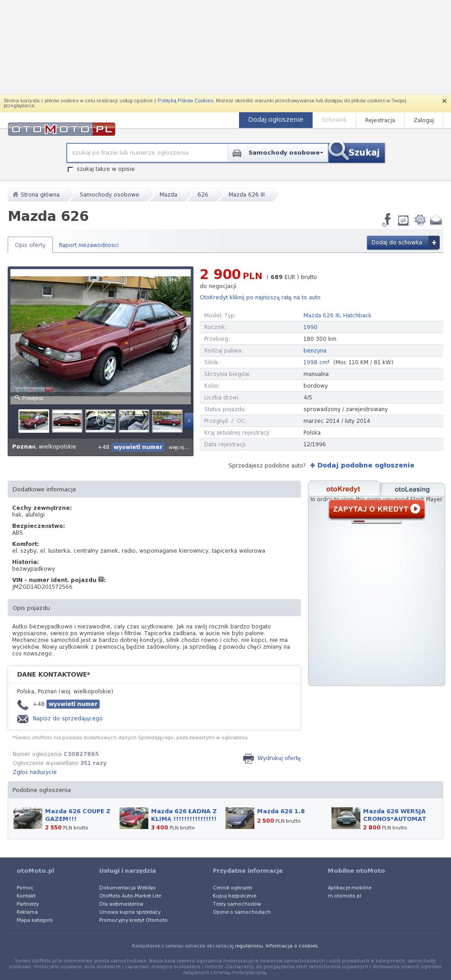Click the next arrow in the thumbnail strip
The height and width of the screenshot is (980, 451).
click(189, 421)
